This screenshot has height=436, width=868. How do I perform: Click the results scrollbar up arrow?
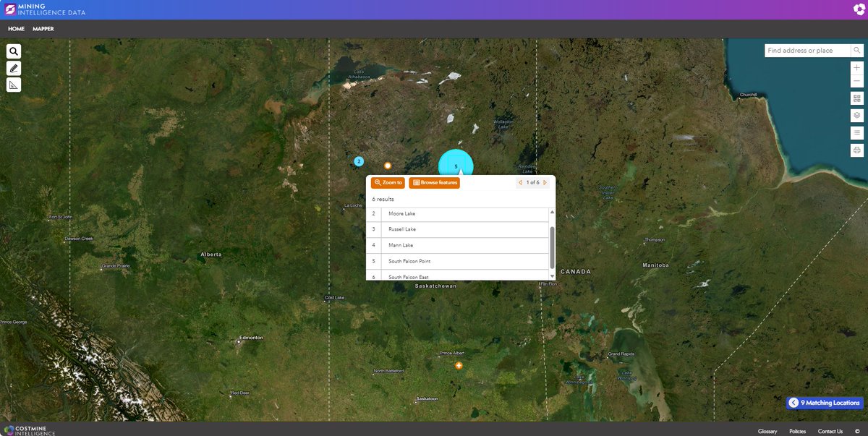coord(553,212)
